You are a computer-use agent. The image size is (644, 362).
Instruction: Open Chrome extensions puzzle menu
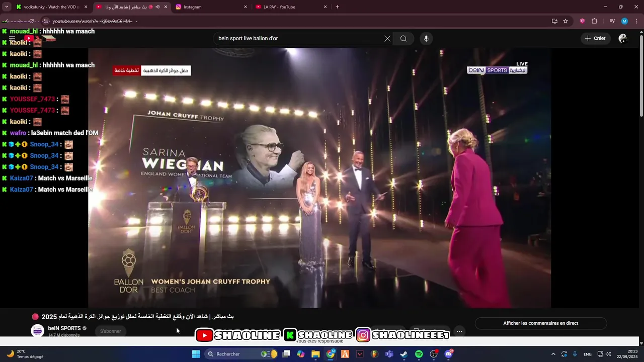click(595, 21)
